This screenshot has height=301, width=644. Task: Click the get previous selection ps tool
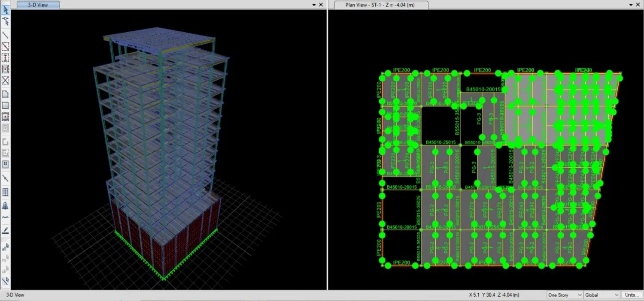(x=5, y=259)
